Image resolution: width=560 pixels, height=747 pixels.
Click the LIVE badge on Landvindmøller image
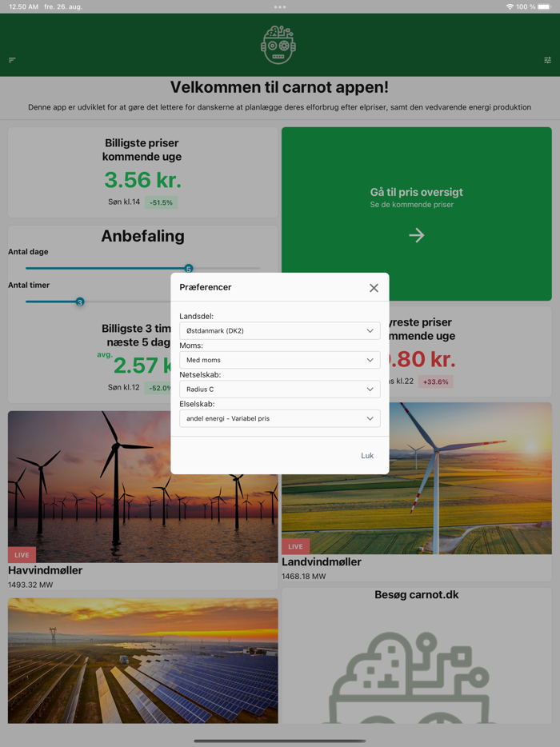[295, 546]
